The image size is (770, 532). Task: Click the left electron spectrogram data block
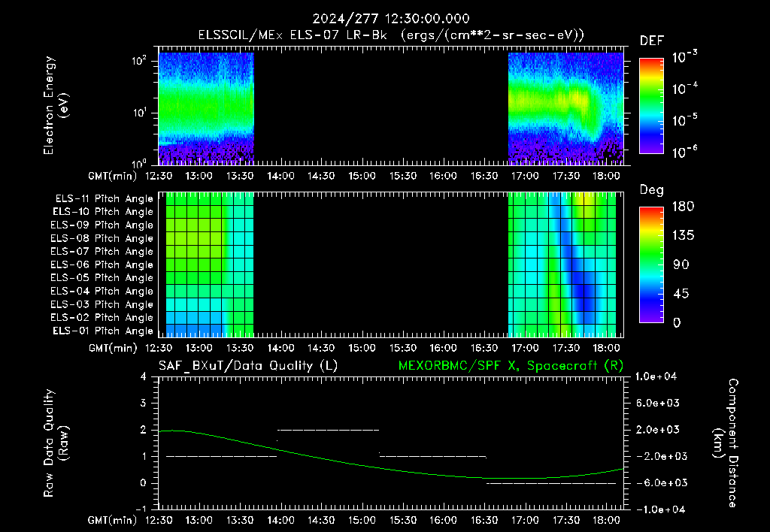206,108
